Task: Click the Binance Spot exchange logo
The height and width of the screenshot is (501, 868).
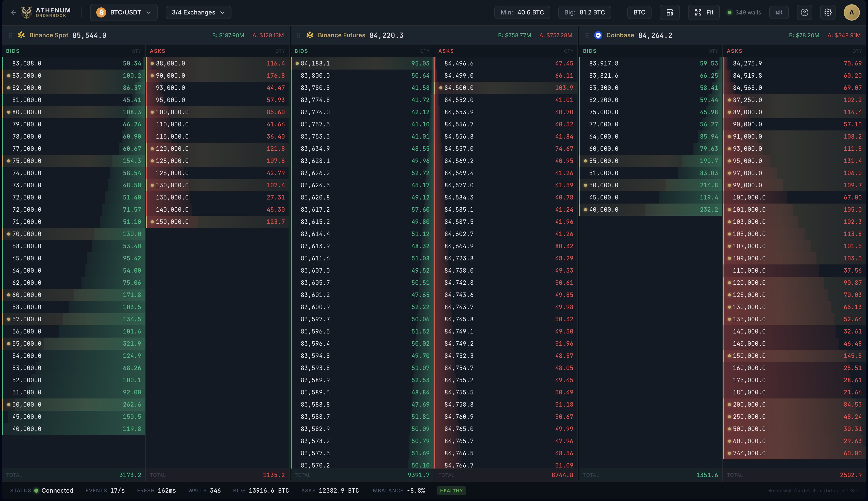Action: pyautogui.click(x=21, y=35)
